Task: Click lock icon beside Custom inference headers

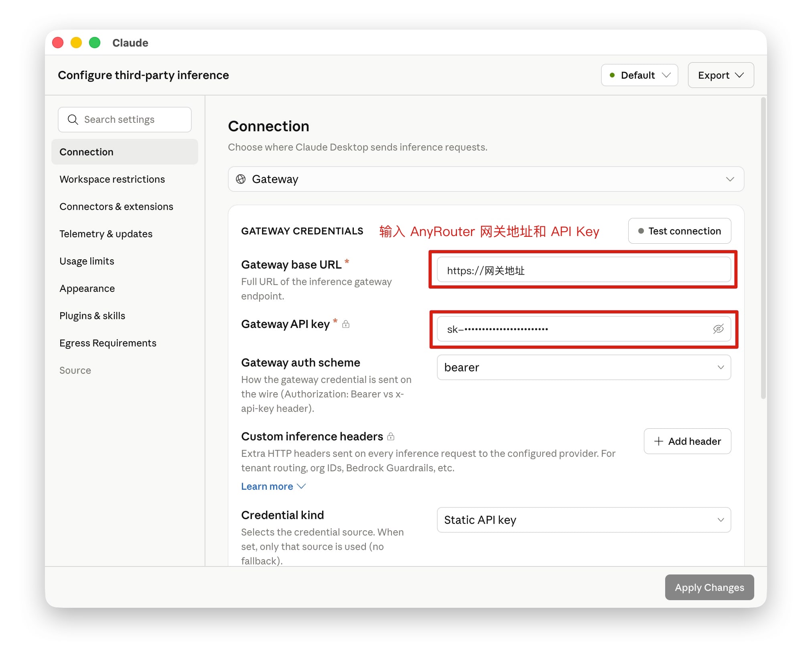Action: pos(391,436)
